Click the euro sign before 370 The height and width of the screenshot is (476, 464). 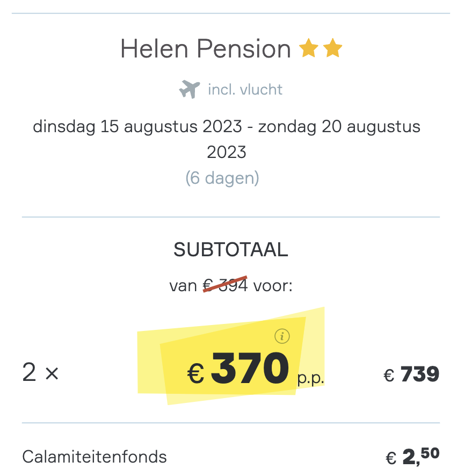(x=195, y=373)
